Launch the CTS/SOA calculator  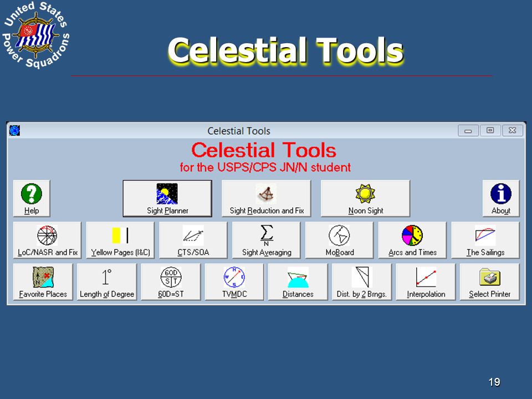pos(193,240)
